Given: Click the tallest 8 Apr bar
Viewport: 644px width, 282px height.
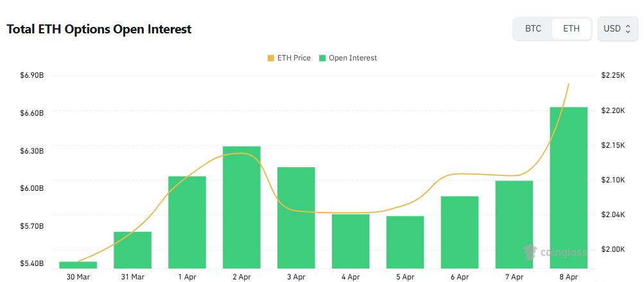Looking at the screenshot, I should (x=569, y=188).
